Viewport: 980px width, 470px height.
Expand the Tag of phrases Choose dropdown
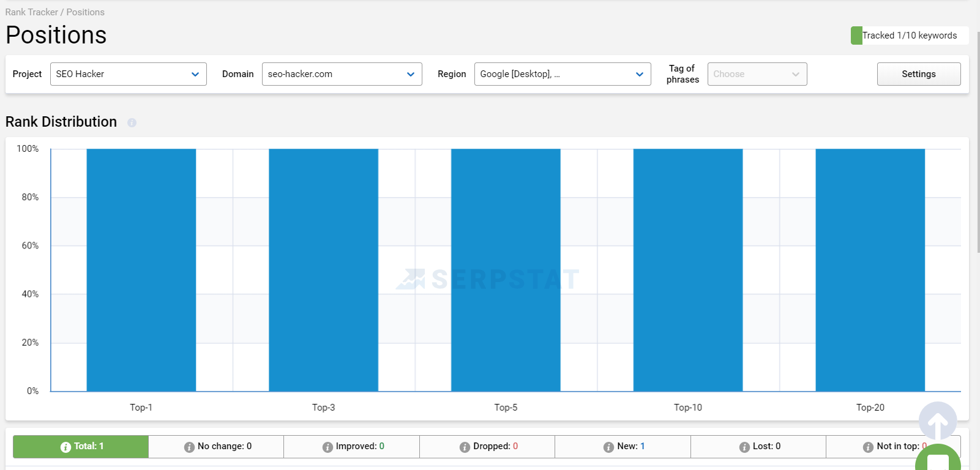(757, 74)
